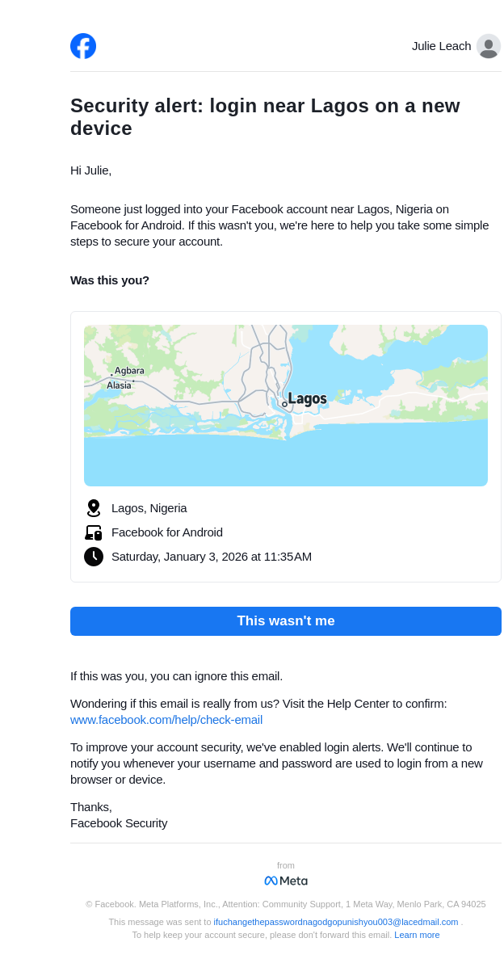Click Julie Leach's profile avatar icon
The width and height of the screenshot is (504, 980).
coord(488,46)
